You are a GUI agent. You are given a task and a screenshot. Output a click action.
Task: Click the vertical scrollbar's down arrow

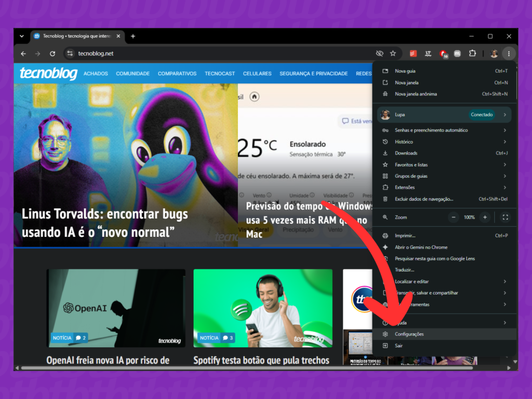coord(515,362)
